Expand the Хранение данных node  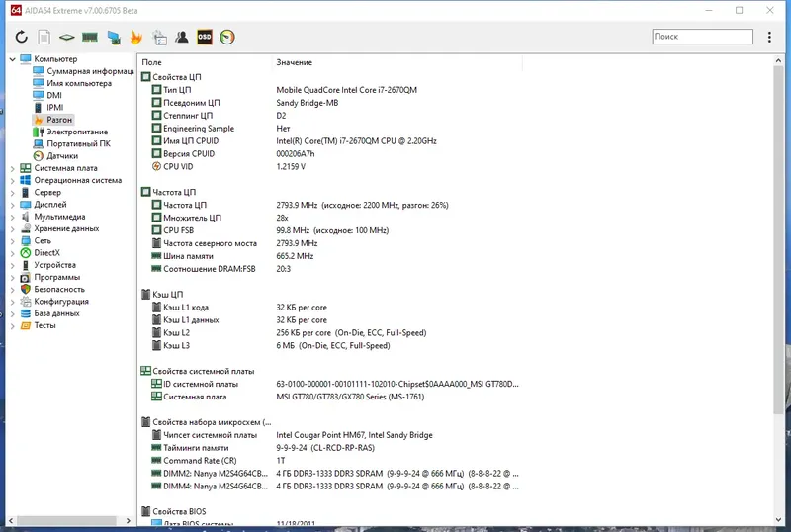(13, 228)
